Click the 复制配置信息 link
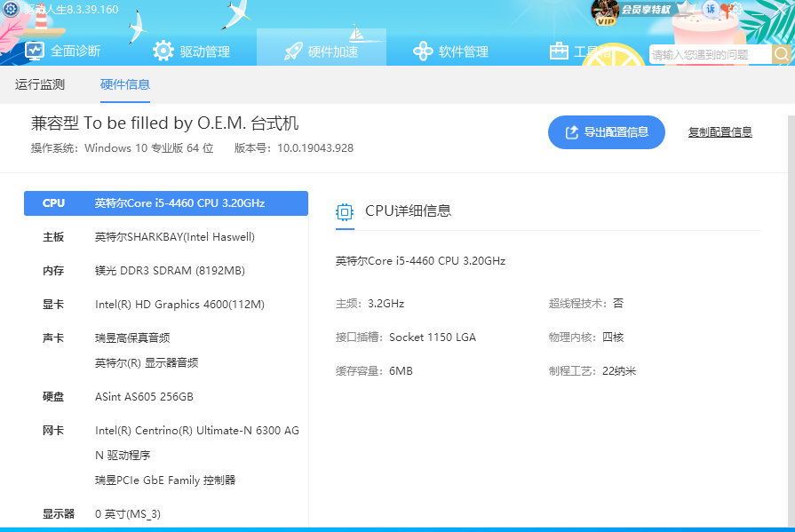Viewport: 795px width, 532px height. [720, 132]
